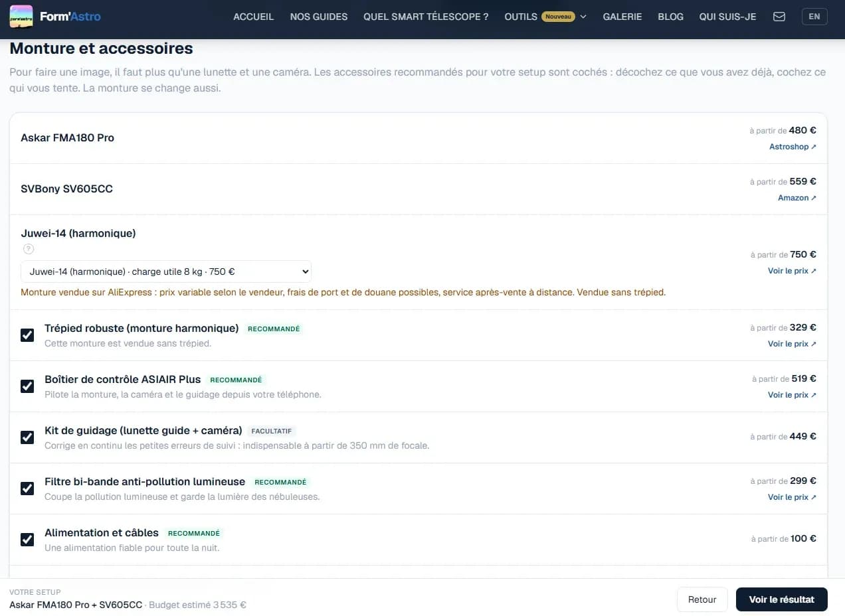Go to ACCUEIL in navigation
845x616 pixels.
(x=253, y=17)
